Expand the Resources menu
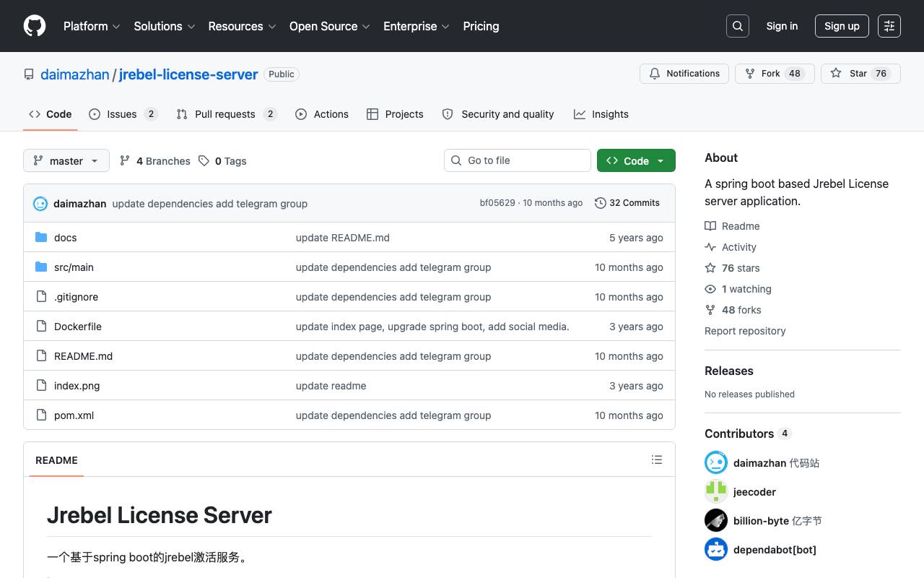The height and width of the screenshot is (578, 924). [242, 26]
